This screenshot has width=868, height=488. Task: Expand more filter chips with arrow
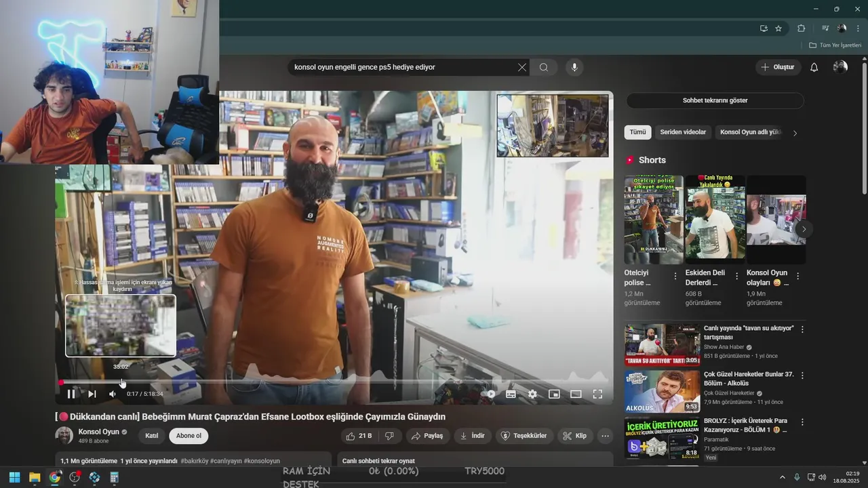click(795, 133)
